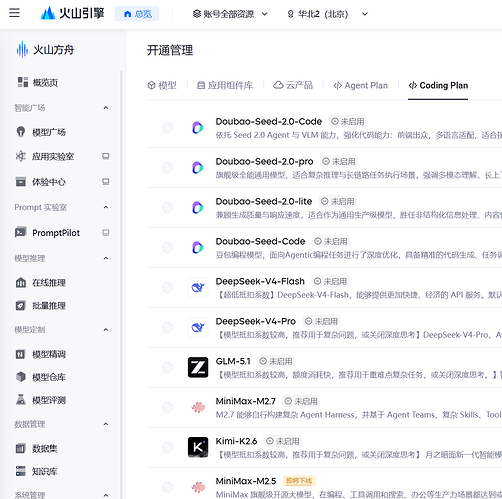Viewport: 502px width, 499px height.
Task: Select the Doubao-Seed-2.0-Code radio button
Action: 167,128
